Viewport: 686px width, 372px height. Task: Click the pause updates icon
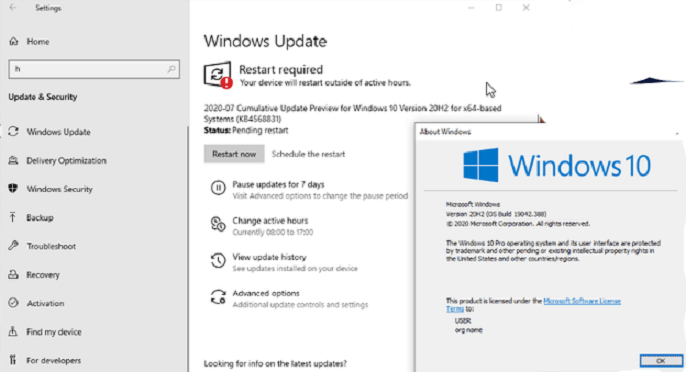coord(218,188)
